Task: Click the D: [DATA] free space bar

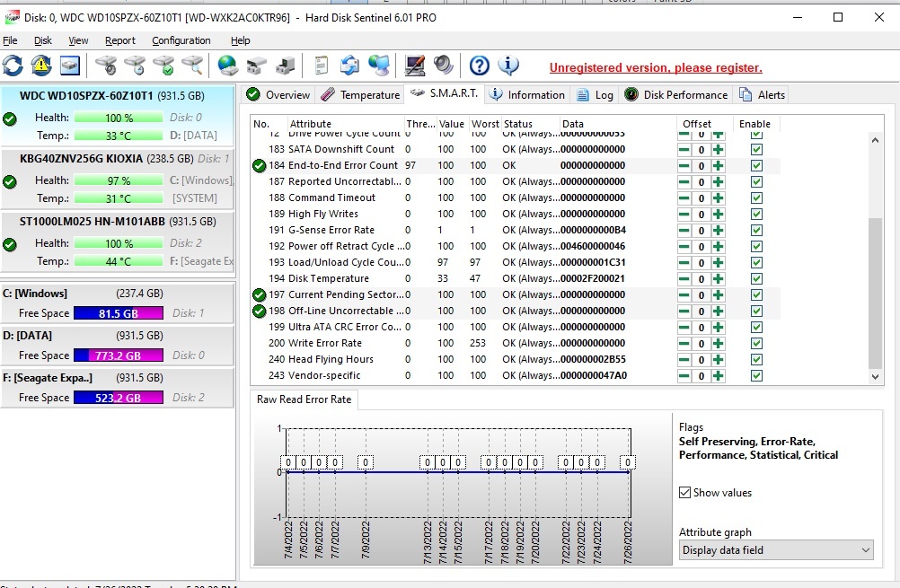Action: [119, 355]
